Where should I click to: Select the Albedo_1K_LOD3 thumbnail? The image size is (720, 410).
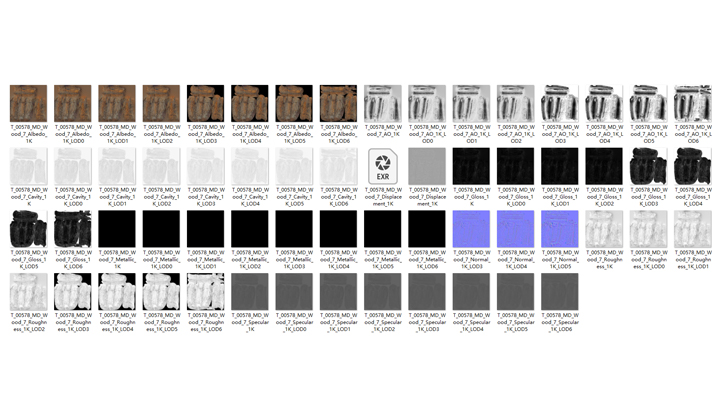pyautogui.click(x=206, y=103)
